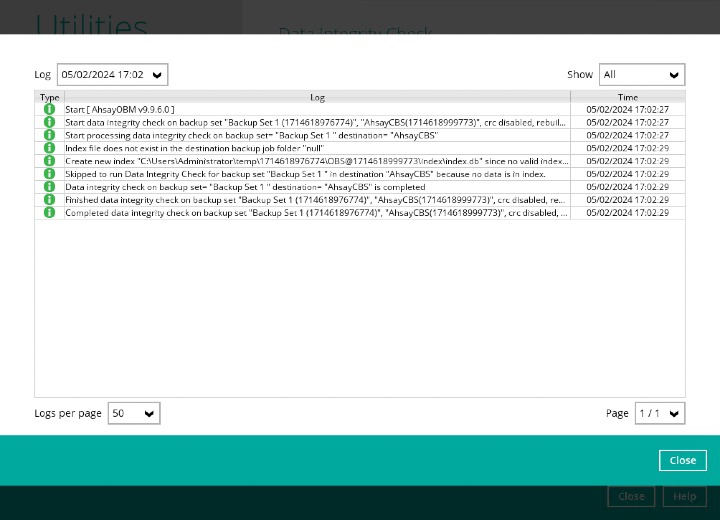Click info icon for 'Completed data integrity check' row
Image resolution: width=720 pixels, height=520 pixels.
(x=49, y=213)
